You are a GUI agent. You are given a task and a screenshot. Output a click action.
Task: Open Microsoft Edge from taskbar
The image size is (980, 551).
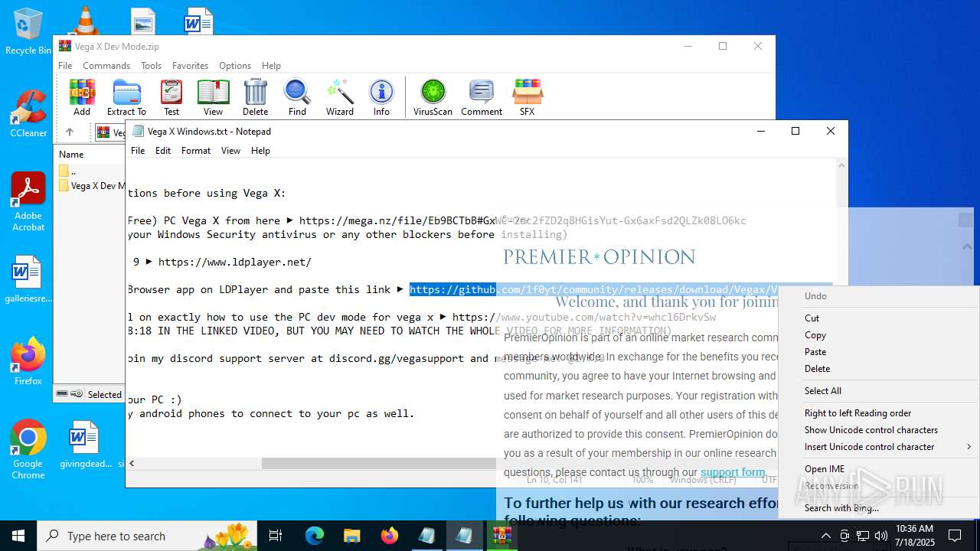click(315, 536)
